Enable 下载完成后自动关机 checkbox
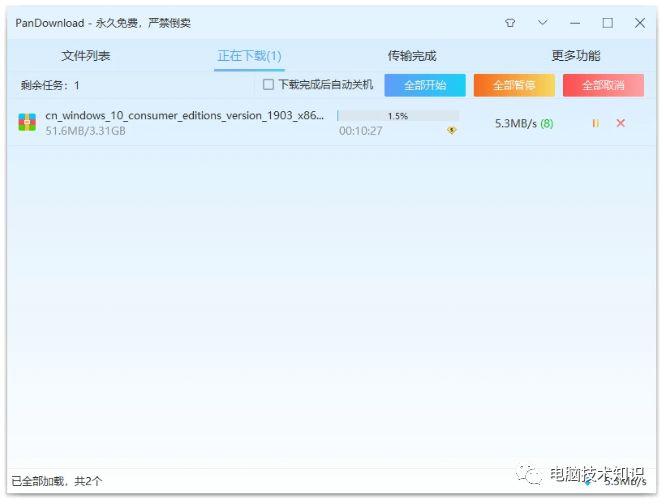The width and height of the screenshot is (666, 504). coord(268,84)
